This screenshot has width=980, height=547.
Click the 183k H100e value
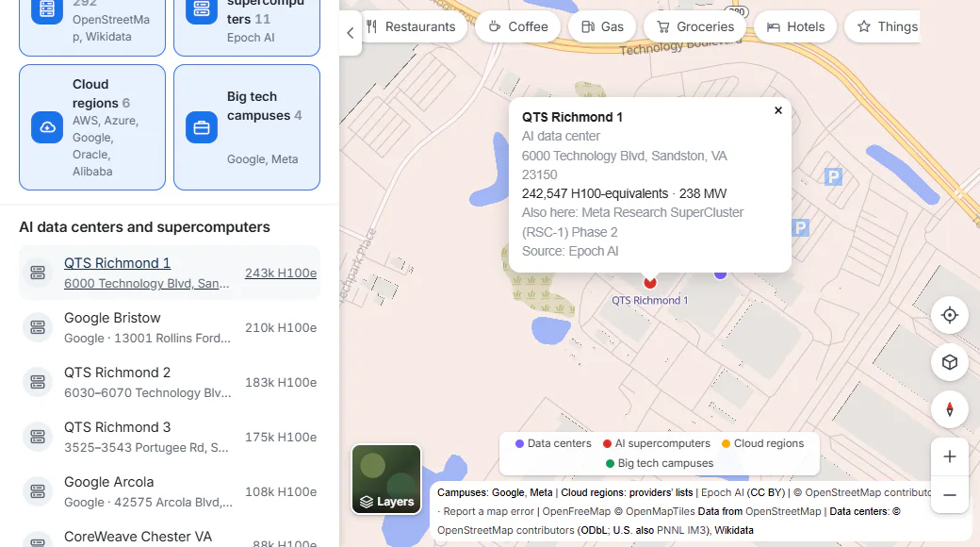pos(281,382)
